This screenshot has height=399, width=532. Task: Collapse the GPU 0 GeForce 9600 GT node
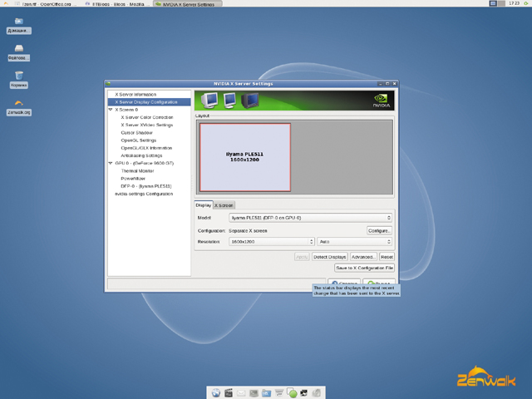tap(111, 163)
